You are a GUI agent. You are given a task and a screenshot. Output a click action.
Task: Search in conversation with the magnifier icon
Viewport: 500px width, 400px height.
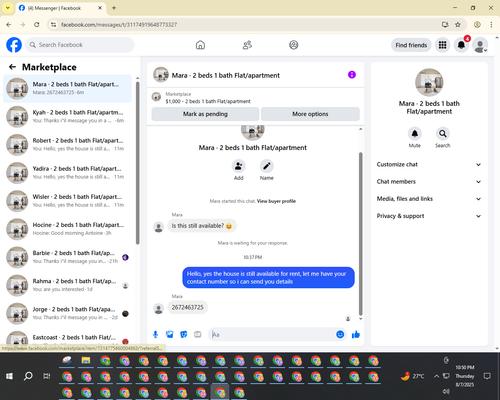pos(443,134)
